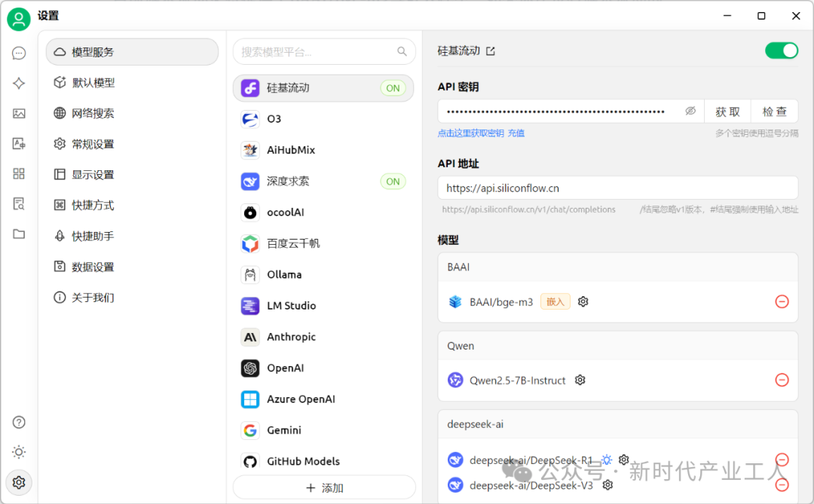The width and height of the screenshot is (814, 504).
Task: Select the AiHubMix provider
Action: click(x=323, y=150)
